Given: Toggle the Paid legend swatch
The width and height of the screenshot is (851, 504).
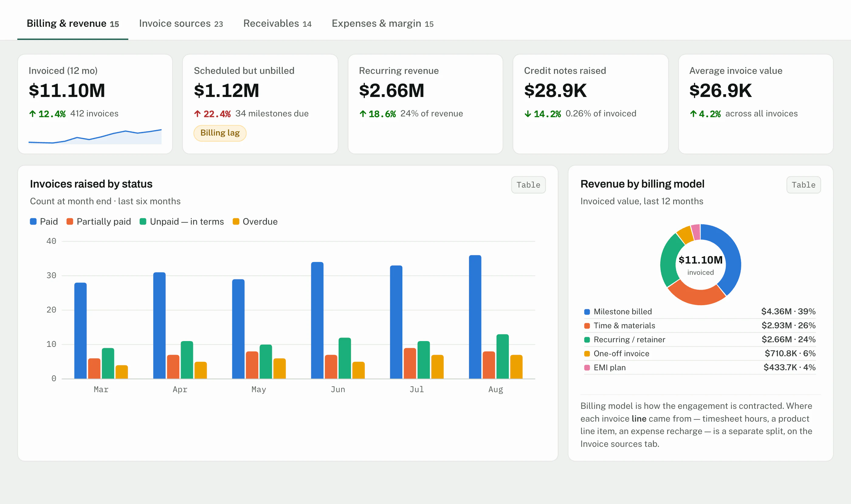Looking at the screenshot, I should (x=33, y=221).
